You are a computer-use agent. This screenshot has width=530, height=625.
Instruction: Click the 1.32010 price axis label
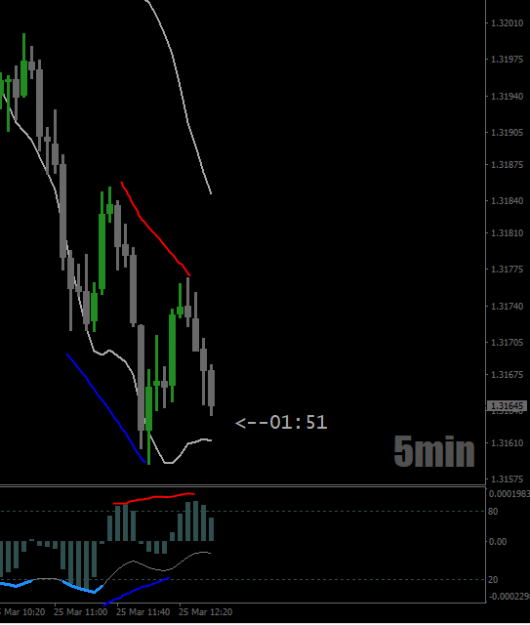click(507, 23)
